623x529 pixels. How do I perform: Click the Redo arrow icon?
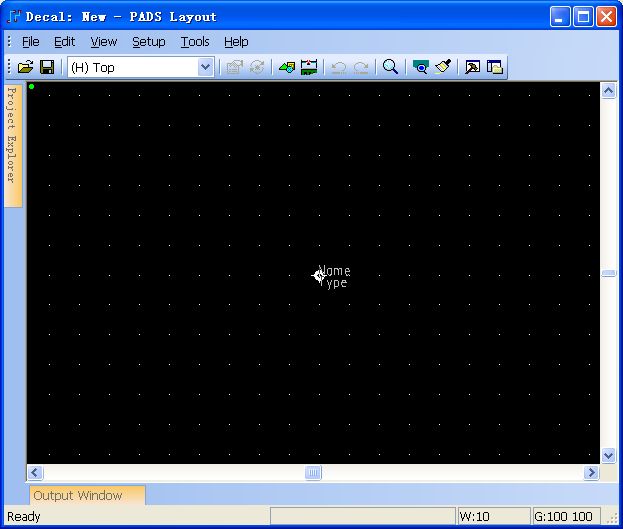pos(361,67)
